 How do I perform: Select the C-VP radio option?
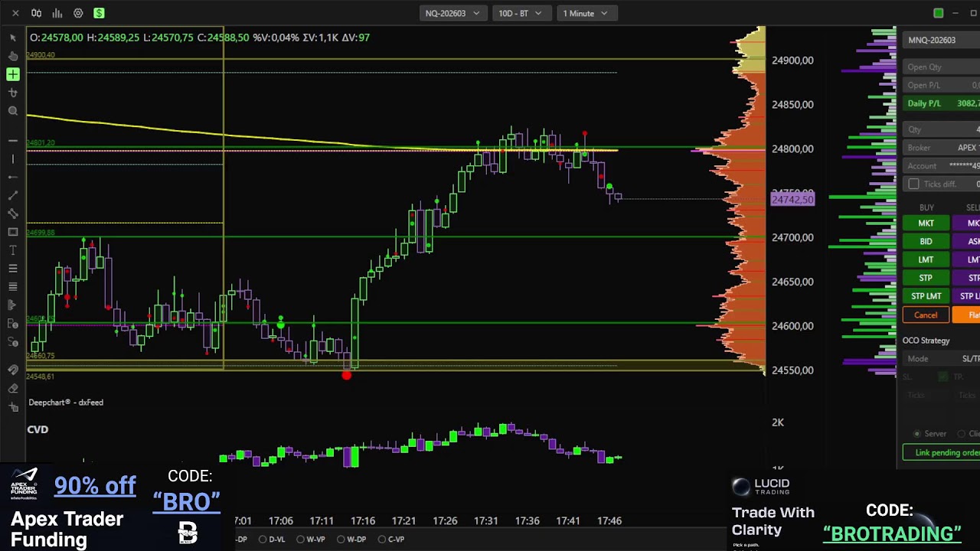(391, 540)
